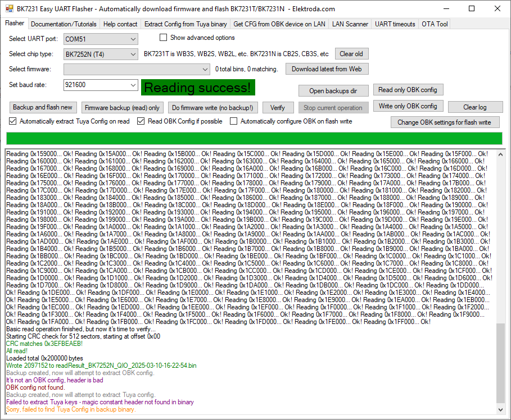Click the '0 total bins, 0 matching.' label
511x420 pixels.
pos(247,69)
